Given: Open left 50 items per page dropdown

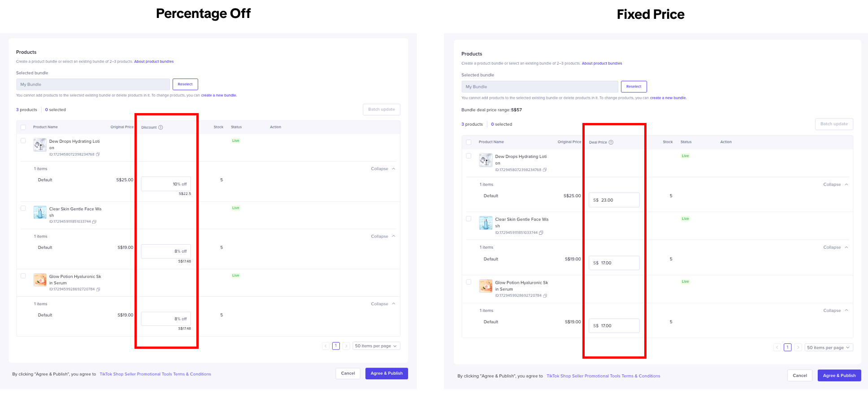Looking at the screenshot, I should tap(376, 346).
